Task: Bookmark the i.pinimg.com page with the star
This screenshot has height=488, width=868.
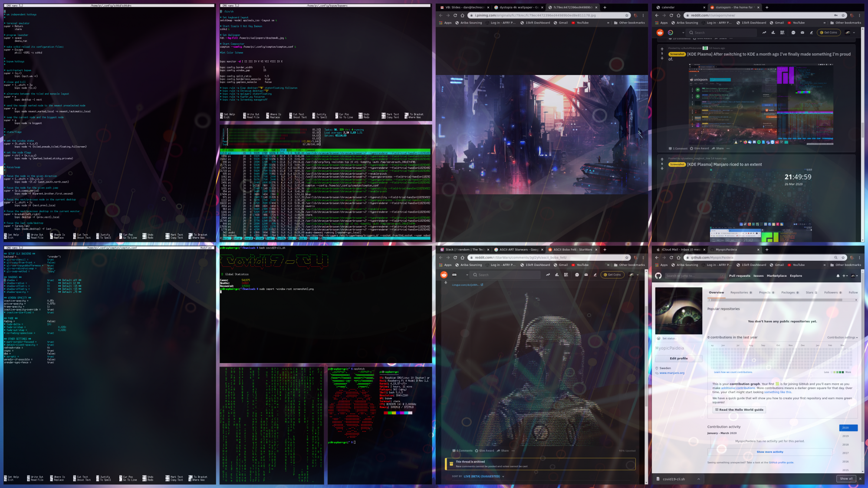Action: click(x=627, y=15)
